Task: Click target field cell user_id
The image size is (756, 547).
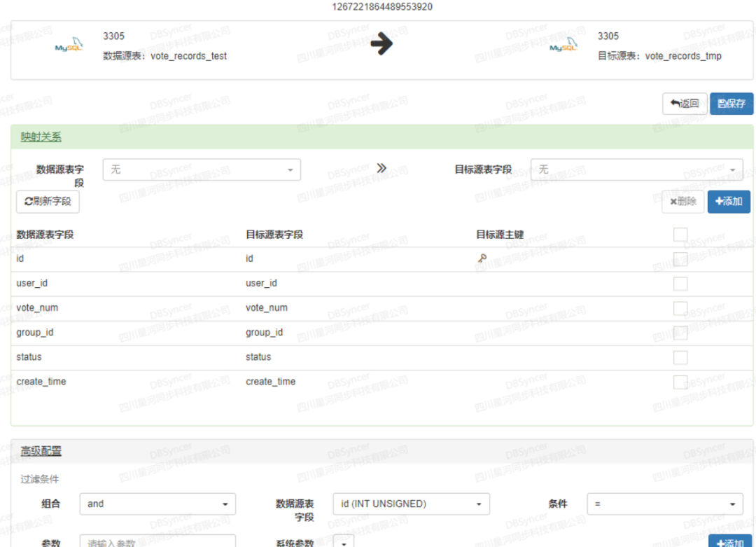Action: 261,283
